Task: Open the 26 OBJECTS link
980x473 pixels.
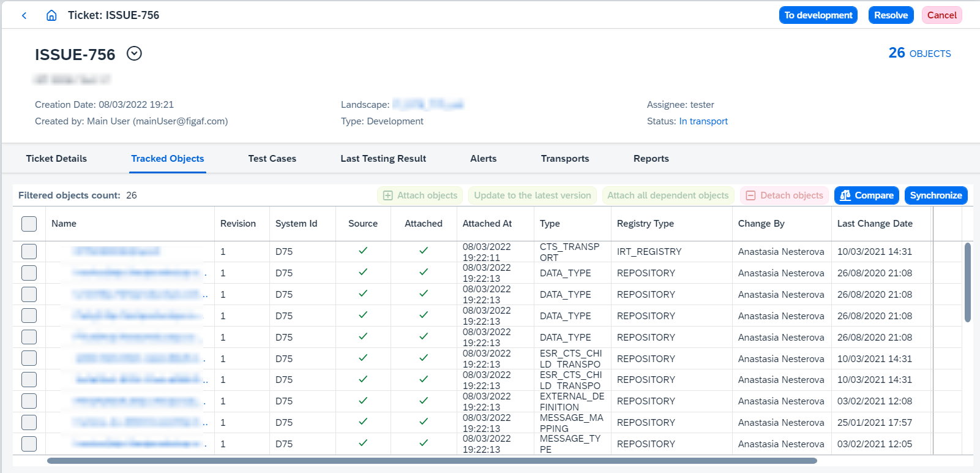Action: [x=920, y=53]
